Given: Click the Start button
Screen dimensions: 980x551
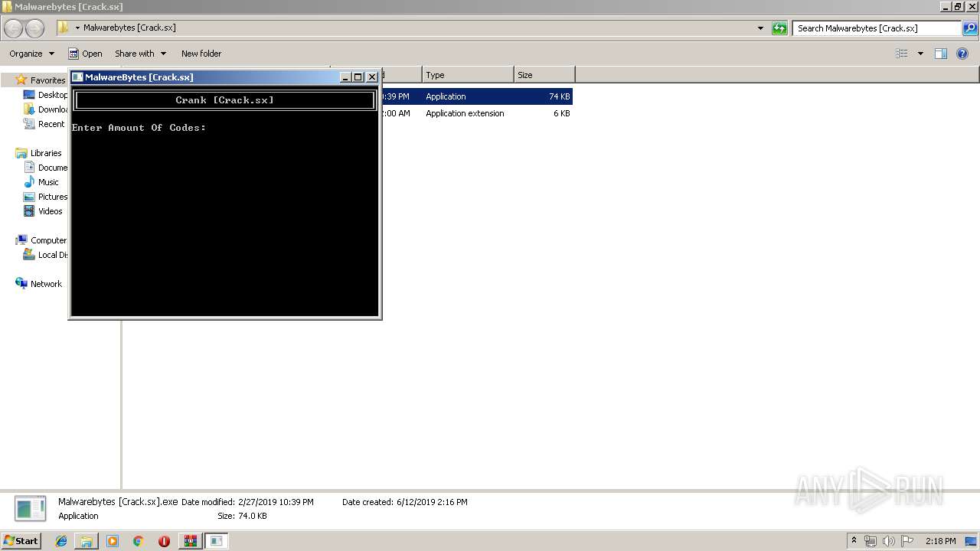Looking at the screenshot, I should (x=21, y=541).
